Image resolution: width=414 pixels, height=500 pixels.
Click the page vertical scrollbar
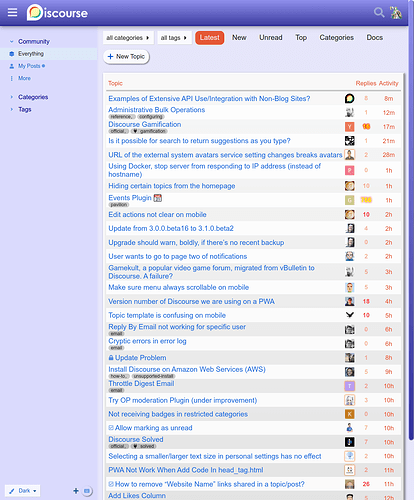[x=411, y=220]
